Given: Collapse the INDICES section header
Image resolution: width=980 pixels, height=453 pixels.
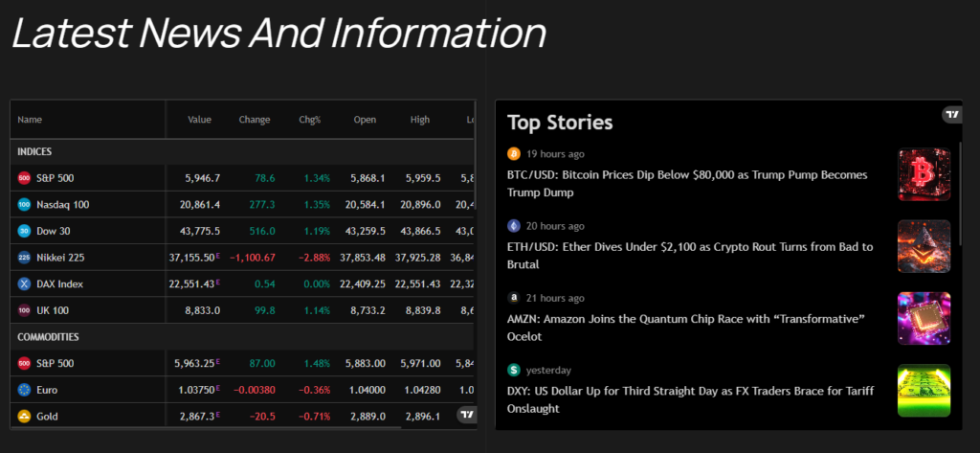Looking at the screenshot, I should click(x=34, y=151).
